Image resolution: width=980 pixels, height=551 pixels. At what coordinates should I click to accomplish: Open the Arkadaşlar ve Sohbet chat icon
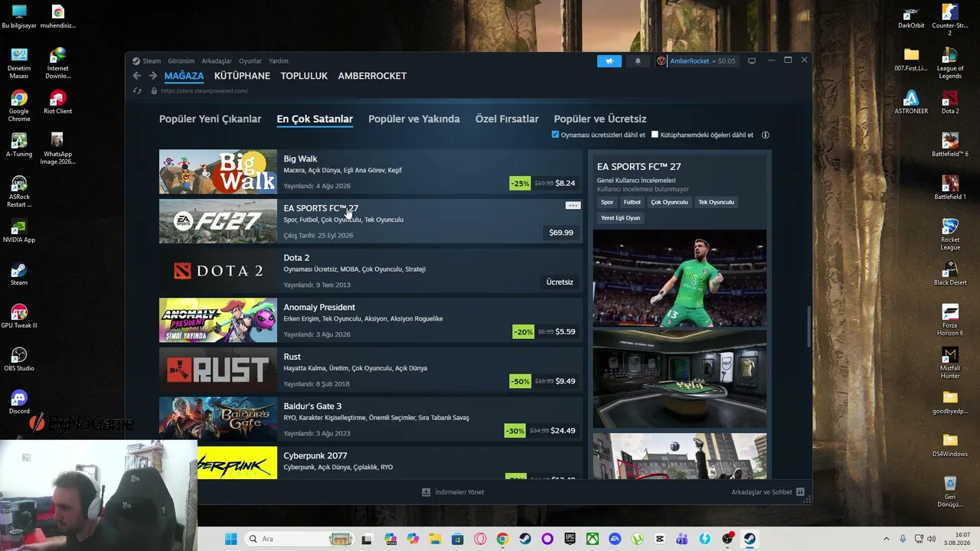tap(800, 492)
